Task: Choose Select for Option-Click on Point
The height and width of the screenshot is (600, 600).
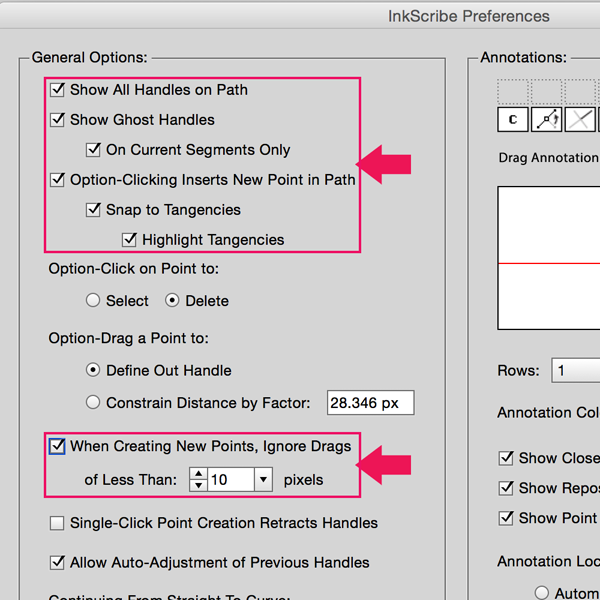Action: (93, 300)
